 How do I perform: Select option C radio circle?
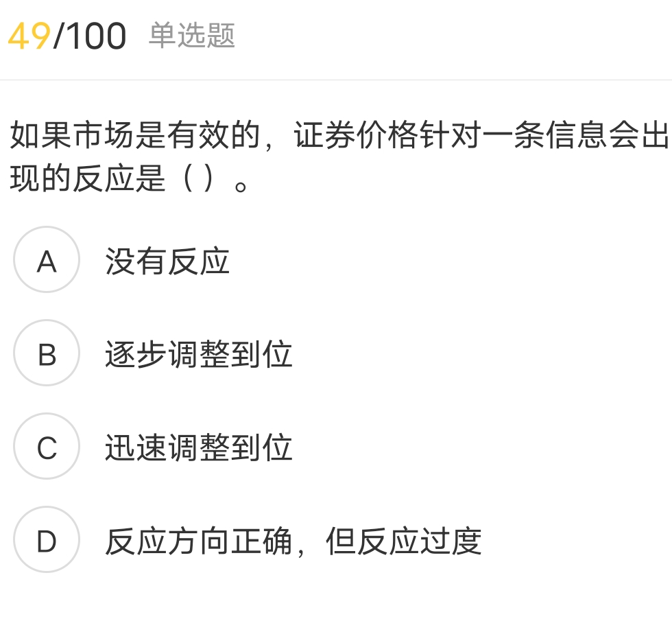(x=47, y=447)
